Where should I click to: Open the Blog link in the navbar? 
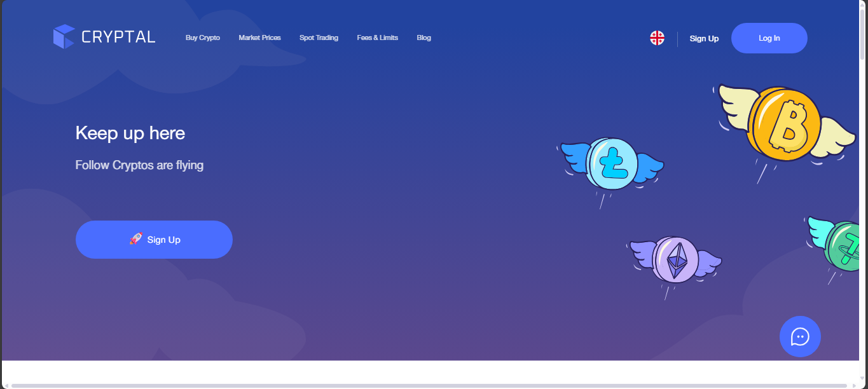424,38
